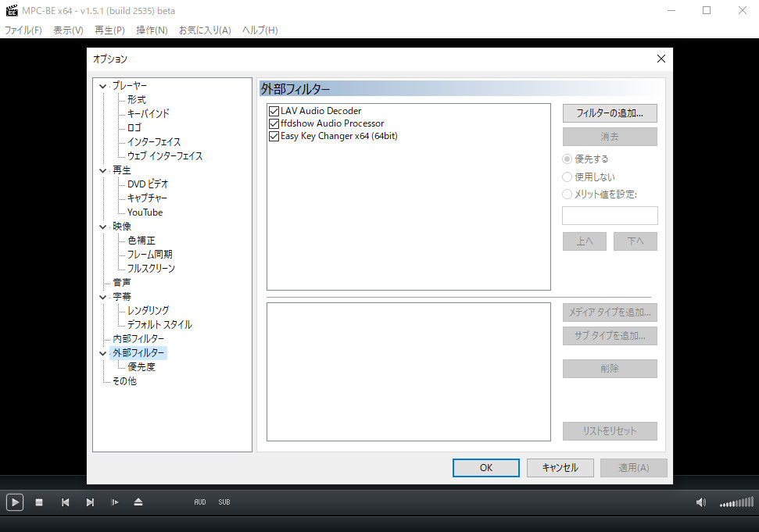This screenshot has width=759, height=532.
Task: Select 形式 in the options tree
Action: tap(137, 100)
